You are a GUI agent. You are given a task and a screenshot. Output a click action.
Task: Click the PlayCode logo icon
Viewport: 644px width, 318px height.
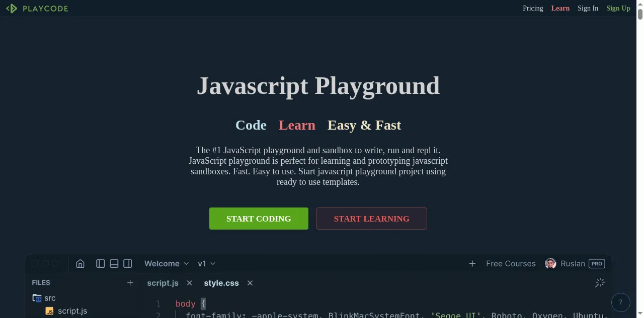pyautogui.click(x=12, y=9)
